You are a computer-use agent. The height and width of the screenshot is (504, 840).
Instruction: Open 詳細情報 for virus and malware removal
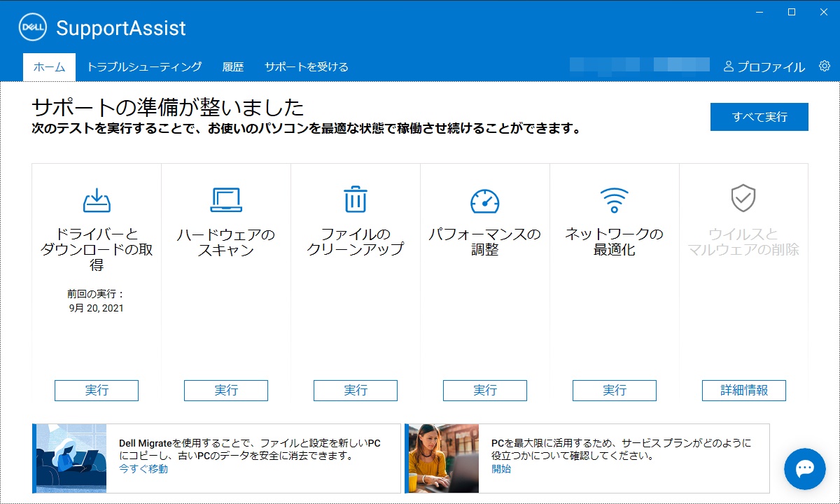click(744, 391)
